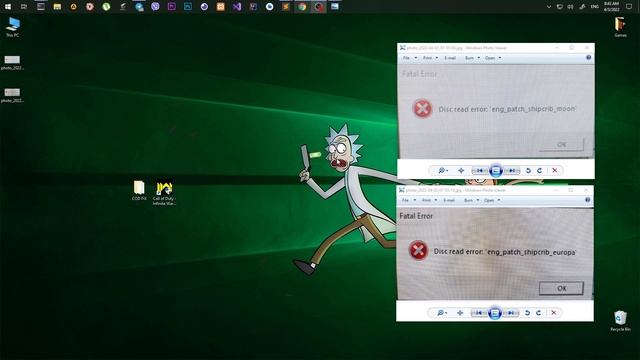Viewport: 640px width, 360px height.
Task: Open Burn menu in moon error viewer
Action: [472, 58]
